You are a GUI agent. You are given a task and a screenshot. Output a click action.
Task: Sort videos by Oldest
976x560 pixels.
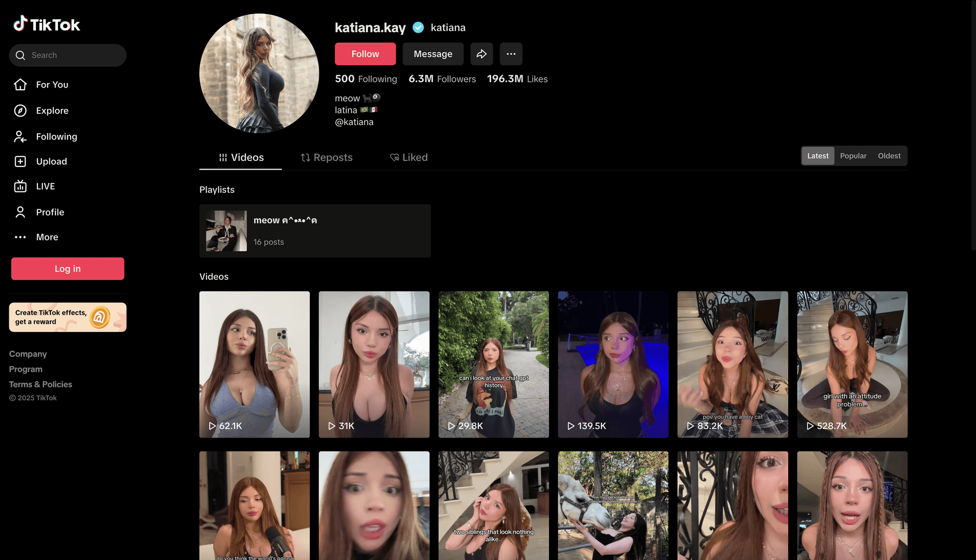pos(889,156)
